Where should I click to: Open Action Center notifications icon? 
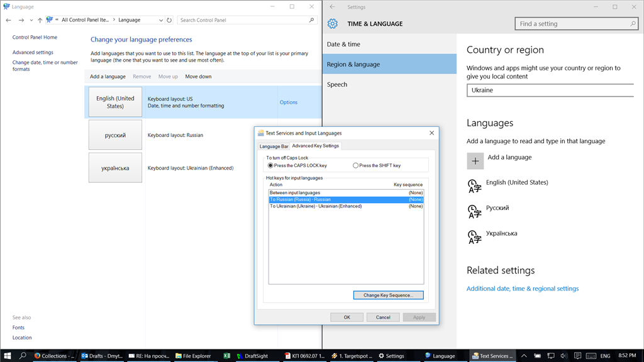577,356
